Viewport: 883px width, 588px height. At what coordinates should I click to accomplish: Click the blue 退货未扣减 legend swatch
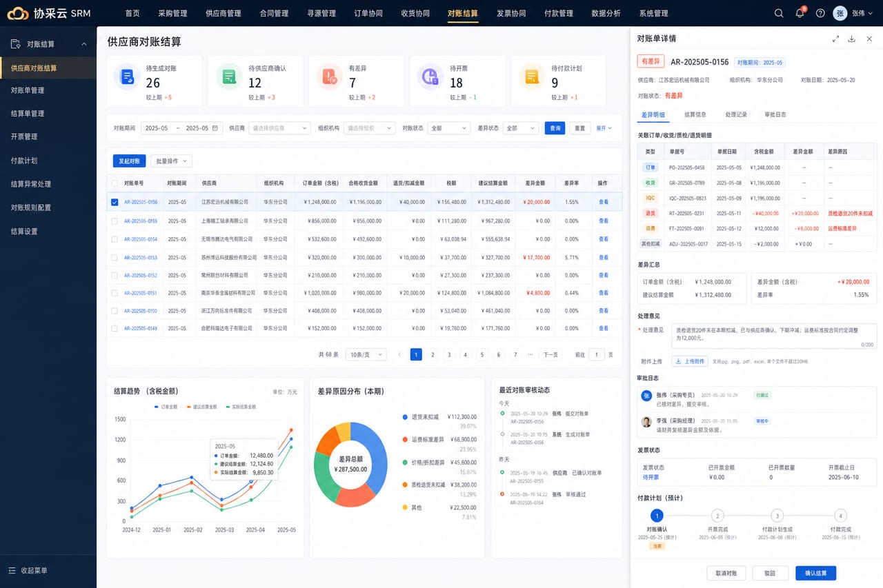tap(404, 417)
